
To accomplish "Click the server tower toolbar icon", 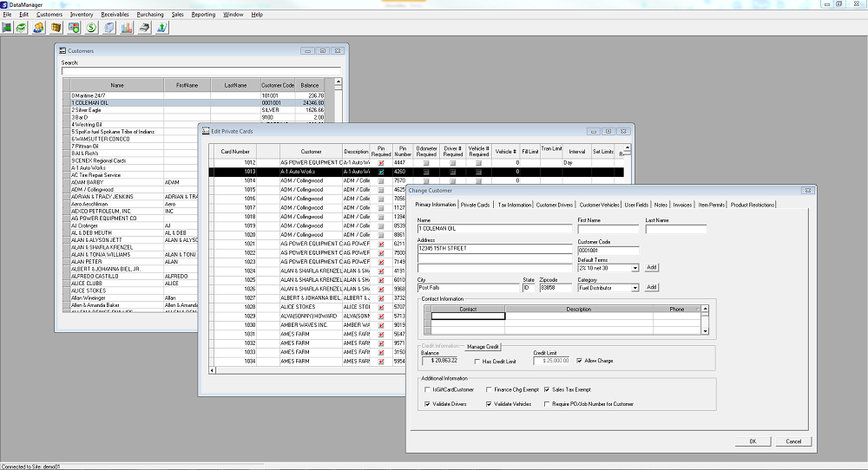I will [x=109, y=28].
